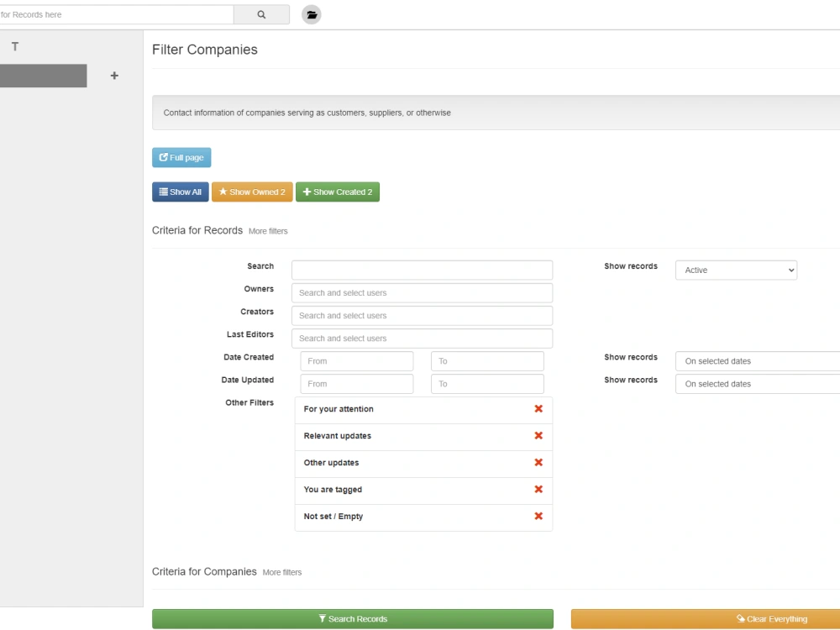Click the orange Clear Everything button
Screen dimensions: 840x630
(x=706, y=619)
